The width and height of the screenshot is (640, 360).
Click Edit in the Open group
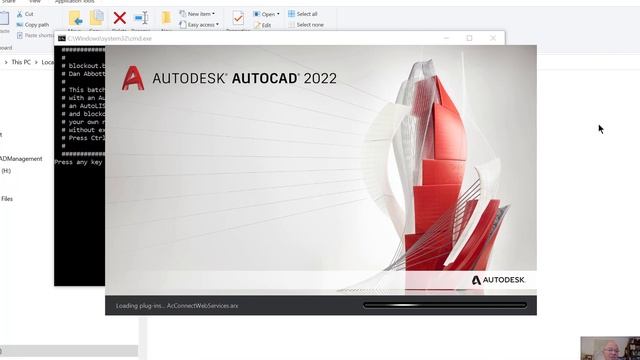[262, 25]
